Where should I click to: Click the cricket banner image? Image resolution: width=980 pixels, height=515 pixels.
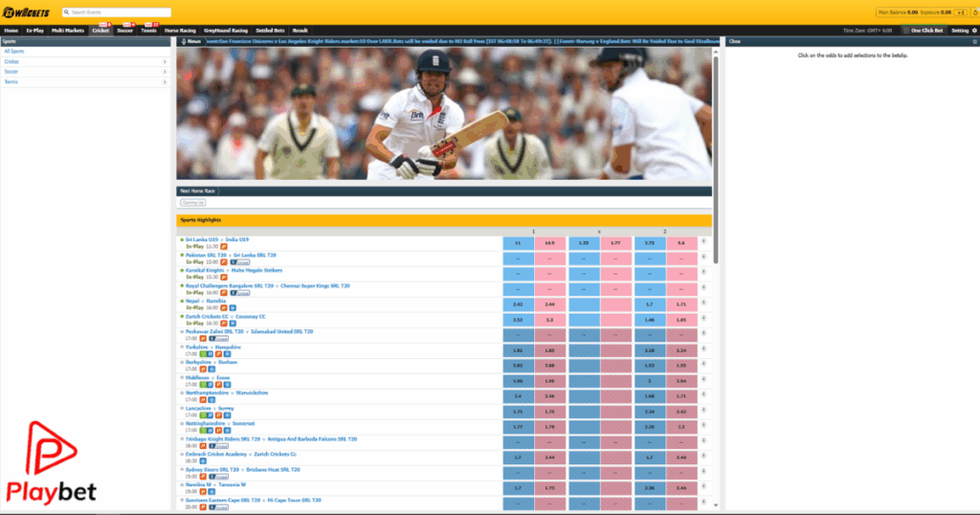(444, 114)
